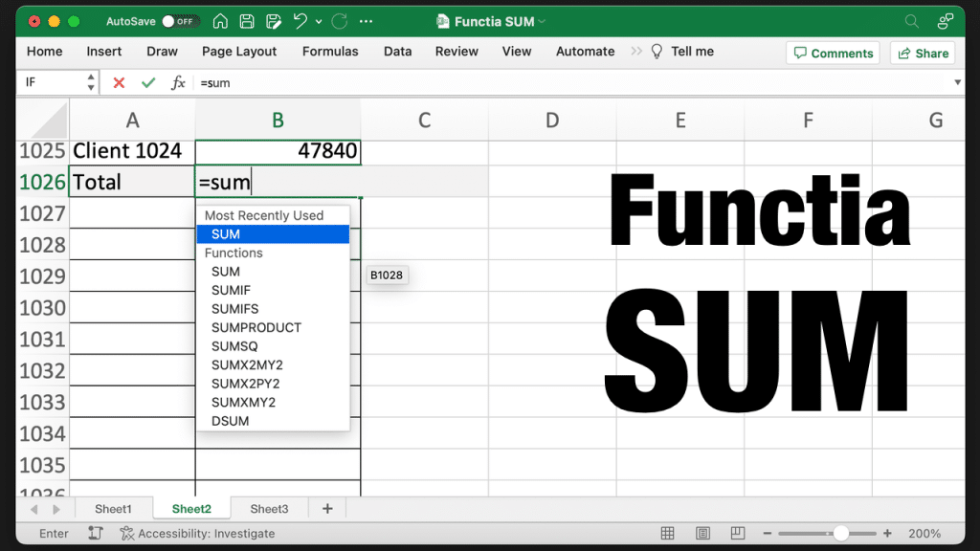This screenshot has width=980, height=551.
Task: Choose SUM under Functions list
Action: click(273, 272)
